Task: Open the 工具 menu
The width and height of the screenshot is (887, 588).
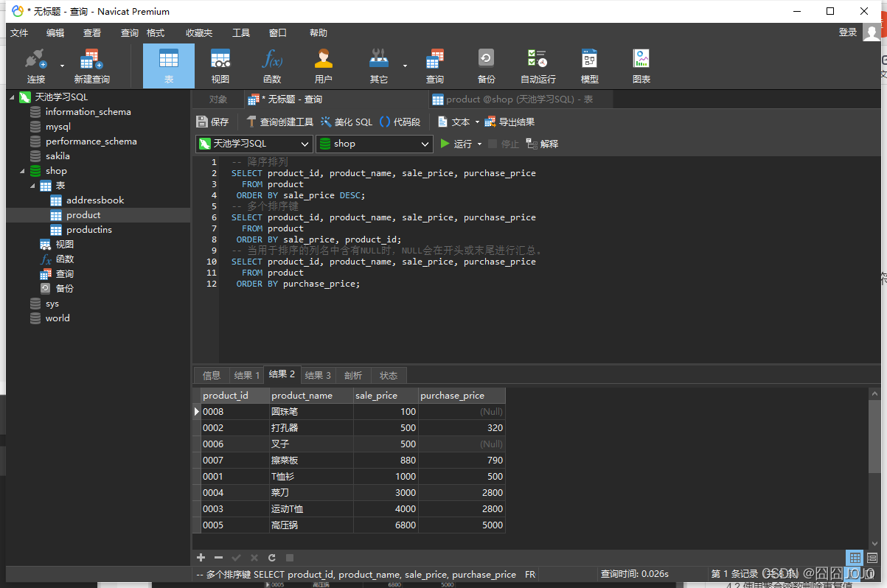Action: (x=241, y=32)
